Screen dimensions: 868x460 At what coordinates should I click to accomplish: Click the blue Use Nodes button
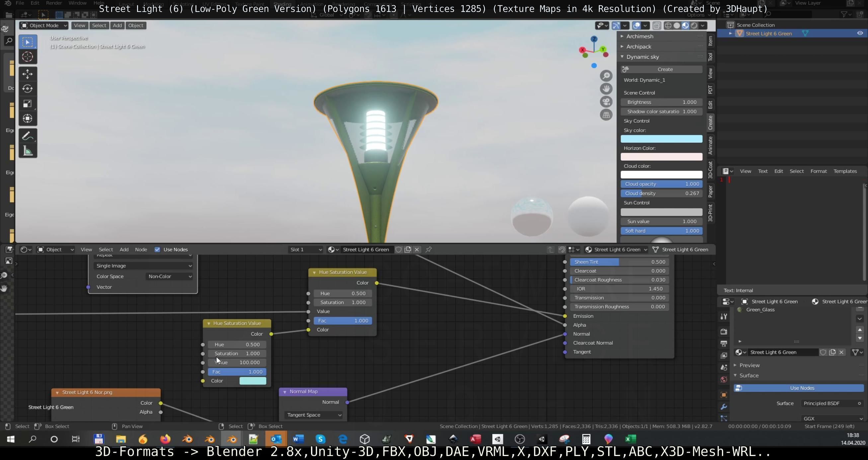802,388
